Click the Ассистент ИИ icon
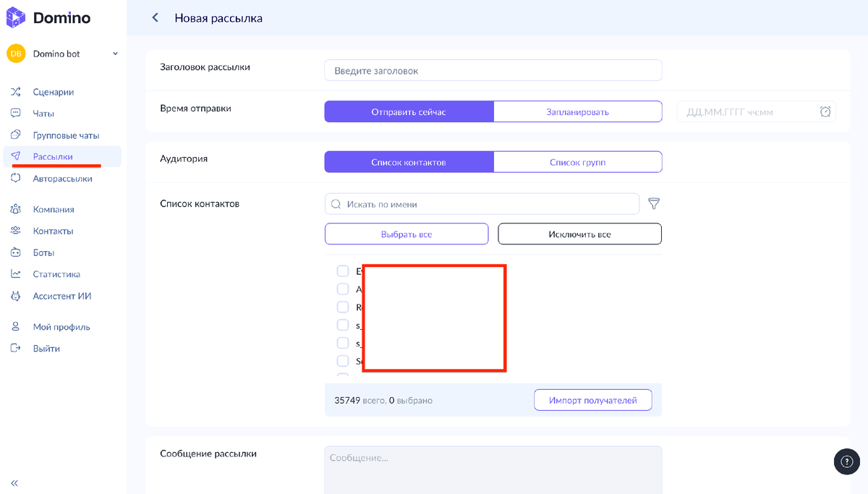This screenshot has height=494, width=868. (x=16, y=296)
